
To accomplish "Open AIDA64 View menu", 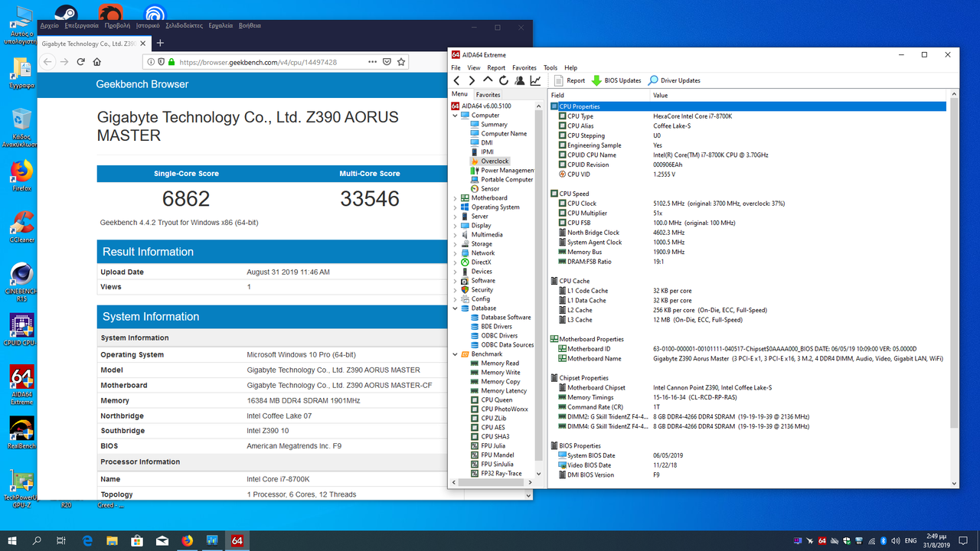I will (x=473, y=68).
